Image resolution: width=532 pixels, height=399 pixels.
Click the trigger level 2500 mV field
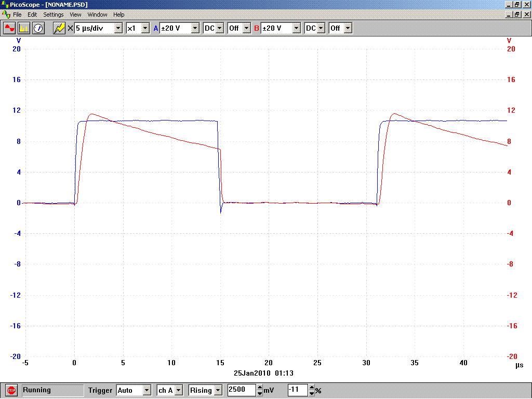coord(242,390)
